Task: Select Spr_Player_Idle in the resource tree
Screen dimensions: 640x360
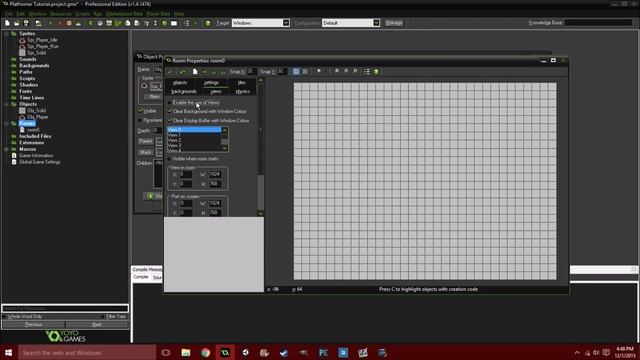Action: [42, 40]
